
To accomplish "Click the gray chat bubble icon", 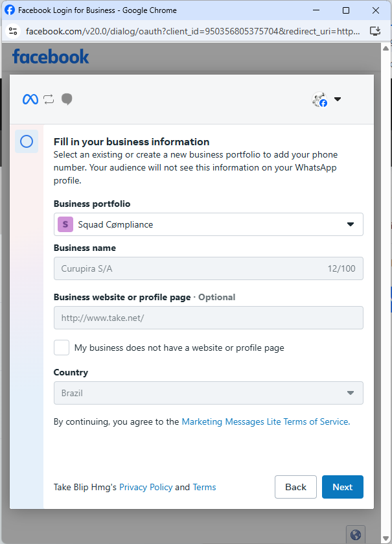I will coord(67,99).
